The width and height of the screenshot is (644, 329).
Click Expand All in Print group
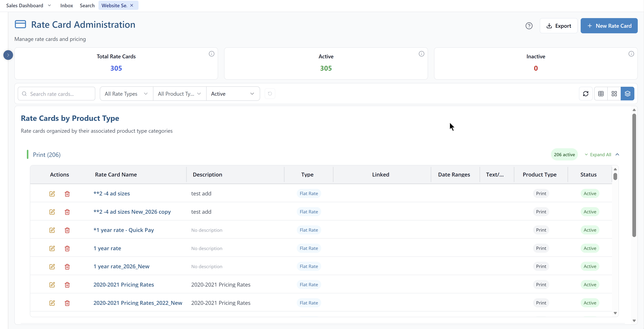tap(598, 155)
